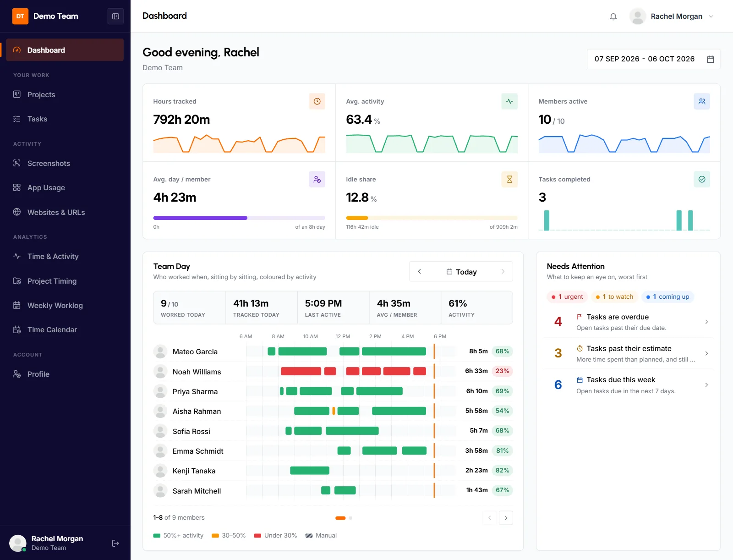Click the Idle share hourglass icon
Screen dimensions: 733x560
coord(509,179)
